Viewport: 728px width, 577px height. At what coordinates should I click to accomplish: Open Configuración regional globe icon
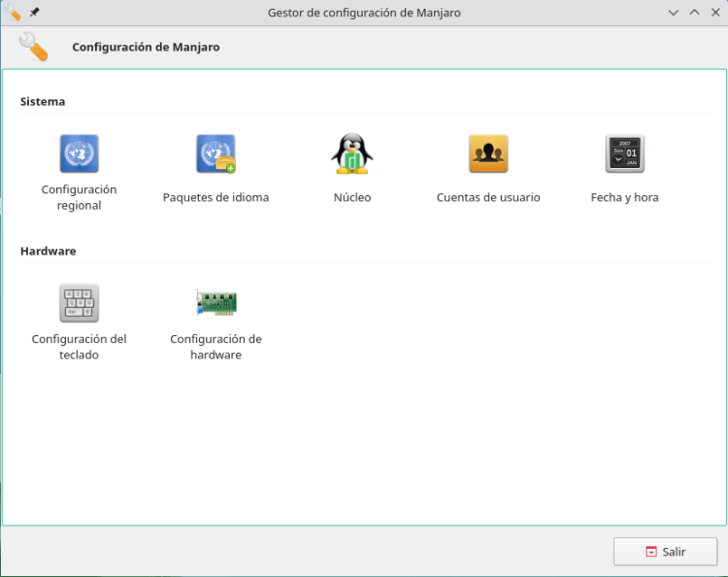click(x=79, y=153)
